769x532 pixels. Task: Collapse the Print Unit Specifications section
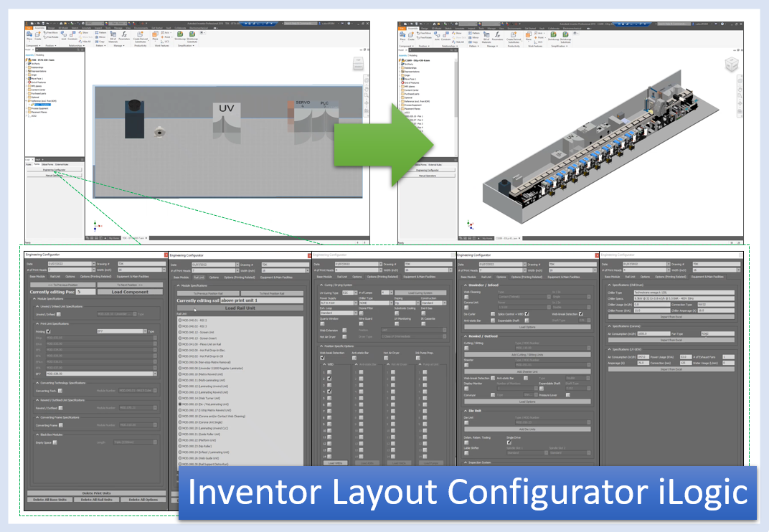tap(37, 323)
